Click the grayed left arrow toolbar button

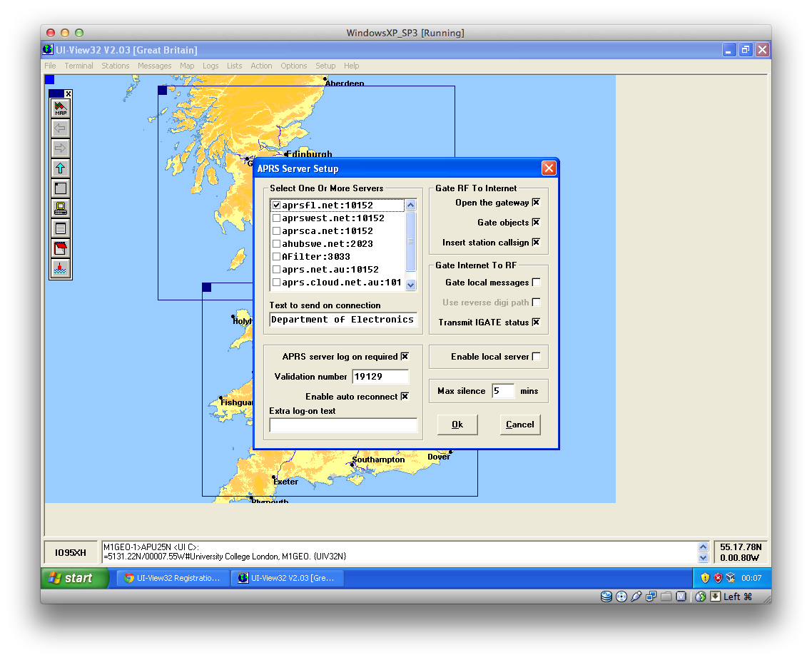click(61, 128)
